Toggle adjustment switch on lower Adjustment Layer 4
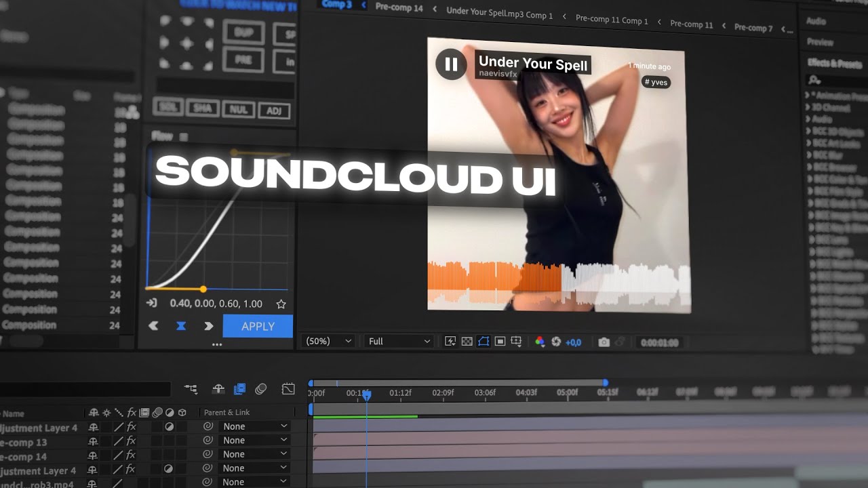This screenshot has width=868, height=488. point(169,469)
